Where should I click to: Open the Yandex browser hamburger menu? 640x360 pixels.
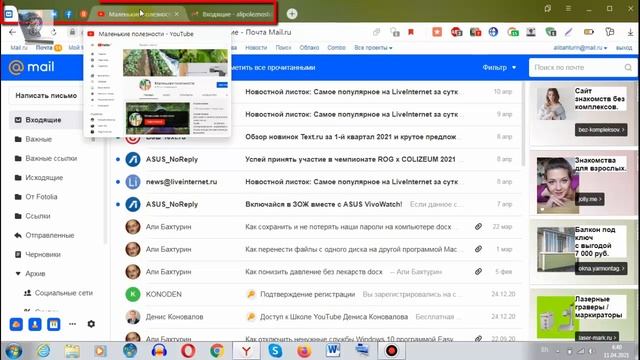coord(568,8)
